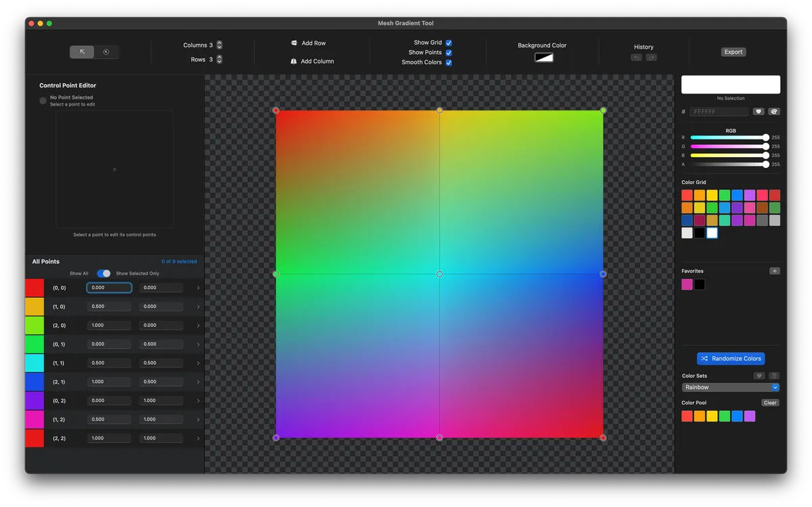This screenshot has height=507, width=812.
Task: Open the palette icon beside hex field
Action: coord(774,112)
